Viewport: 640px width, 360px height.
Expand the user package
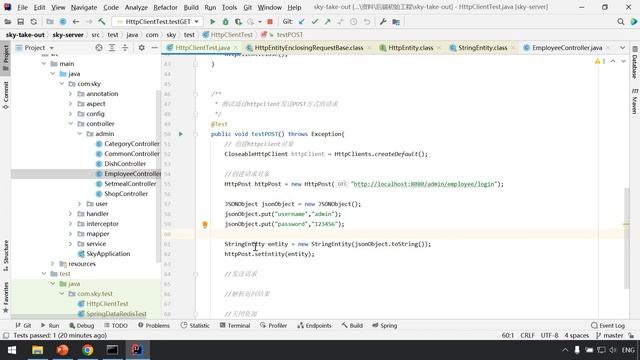[x=80, y=204]
